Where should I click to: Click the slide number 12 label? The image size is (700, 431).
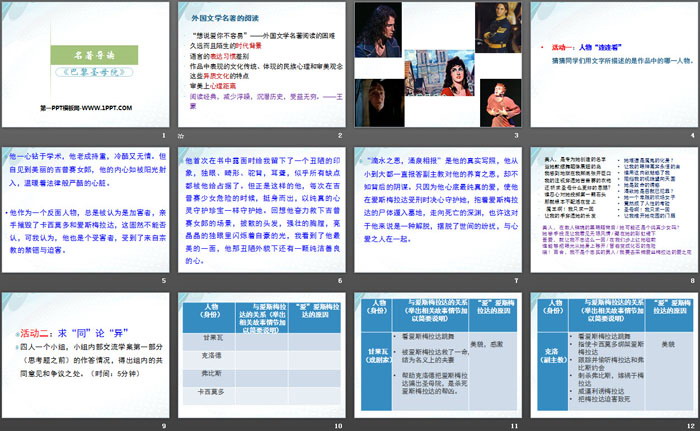point(689,426)
